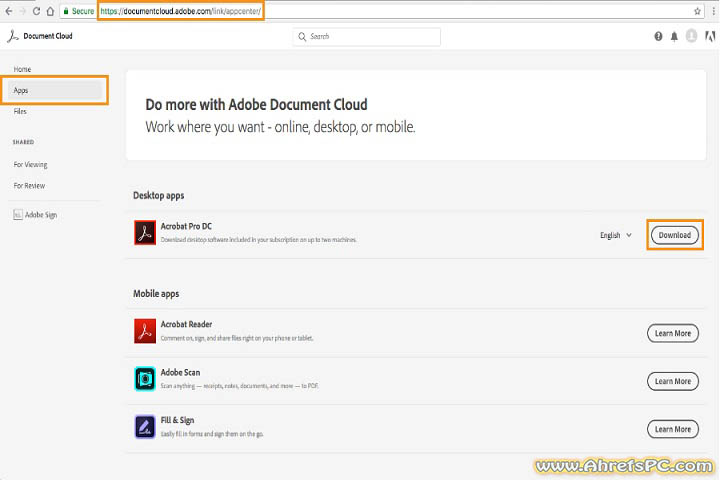Download Acrobat Pro DC
The width and height of the screenshot is (720, 480).
(x=675, y=235)
